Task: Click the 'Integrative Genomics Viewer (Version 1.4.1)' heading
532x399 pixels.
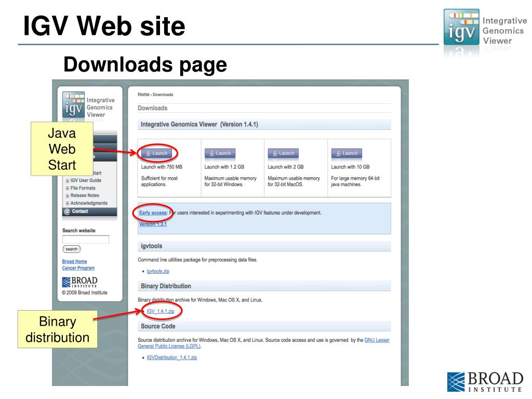Action: 199,125
